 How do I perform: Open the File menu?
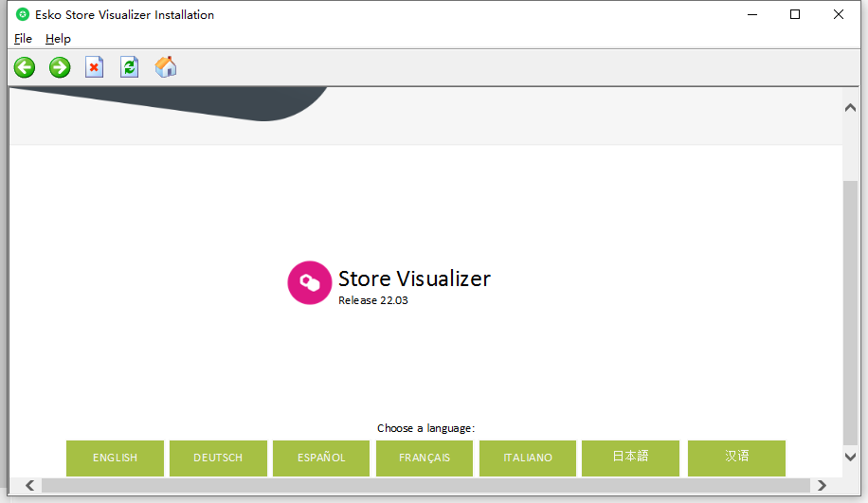click(x=23, y=39)
